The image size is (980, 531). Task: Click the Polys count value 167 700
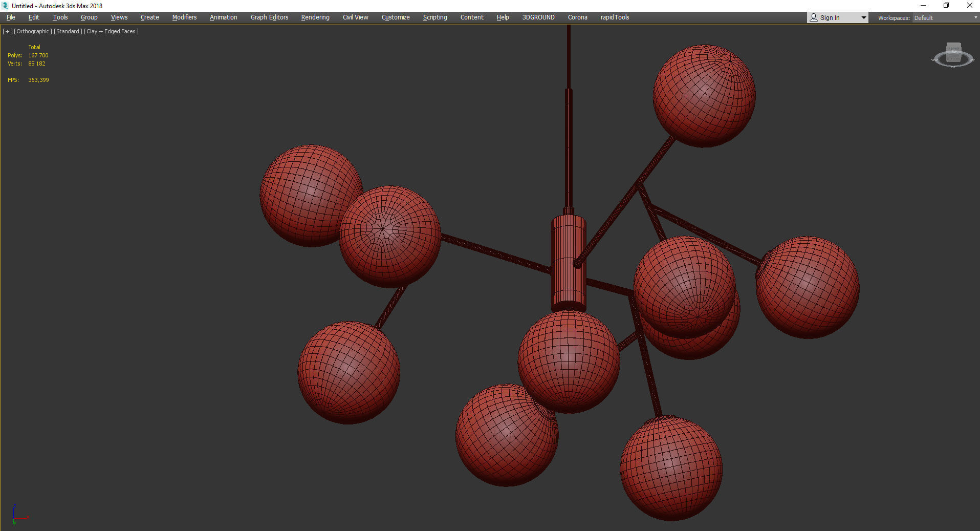(38, 55)
